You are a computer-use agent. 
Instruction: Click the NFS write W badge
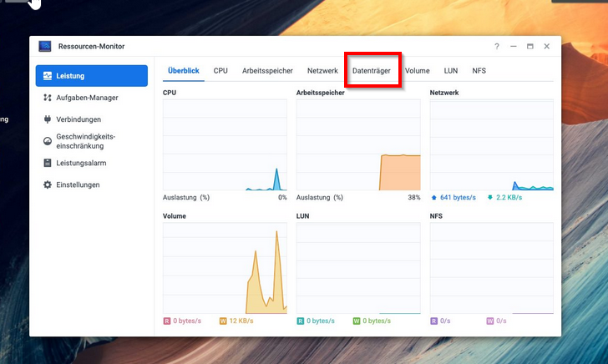point(490,321)
